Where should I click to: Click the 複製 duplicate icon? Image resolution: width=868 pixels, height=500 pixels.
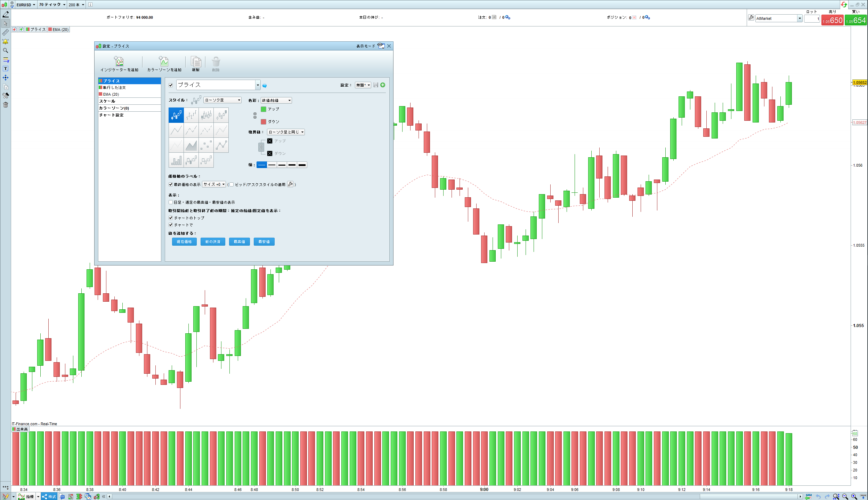click(196, 62)
